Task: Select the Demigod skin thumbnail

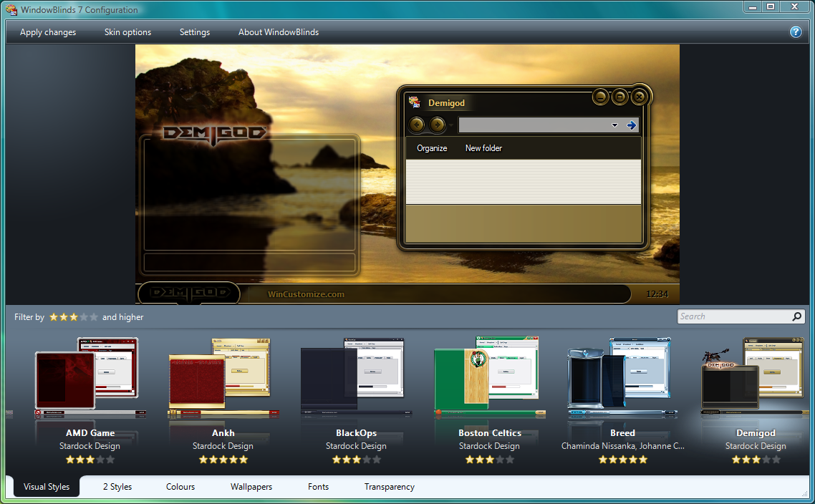Action: (756, 378)
